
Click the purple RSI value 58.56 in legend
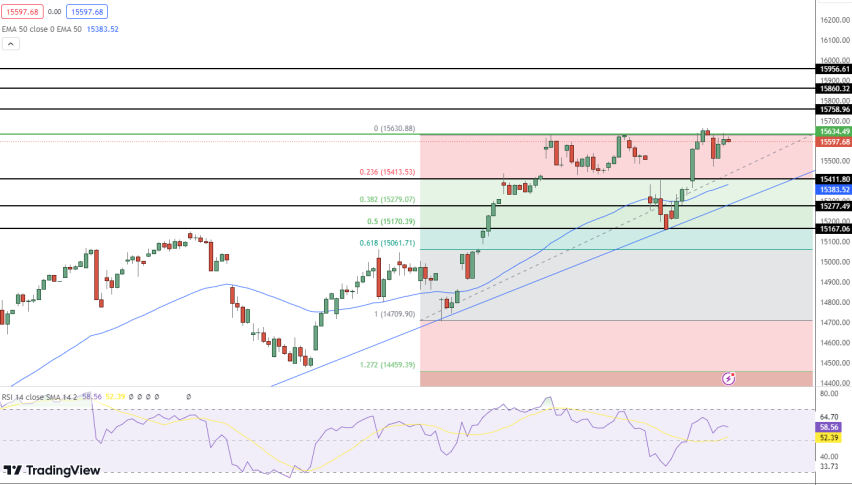[x=93, y=397]
